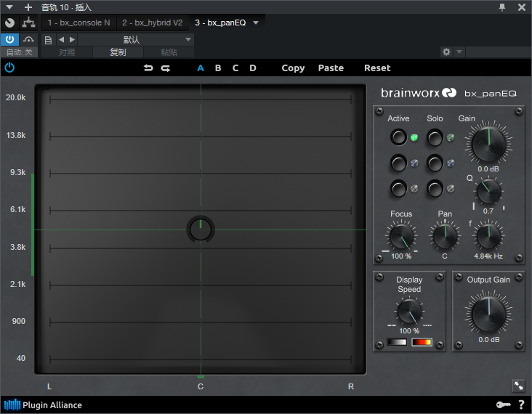Screen dimensions: 532x414
Task: Click the brainworx logo
Action: (x=419, y=92)
